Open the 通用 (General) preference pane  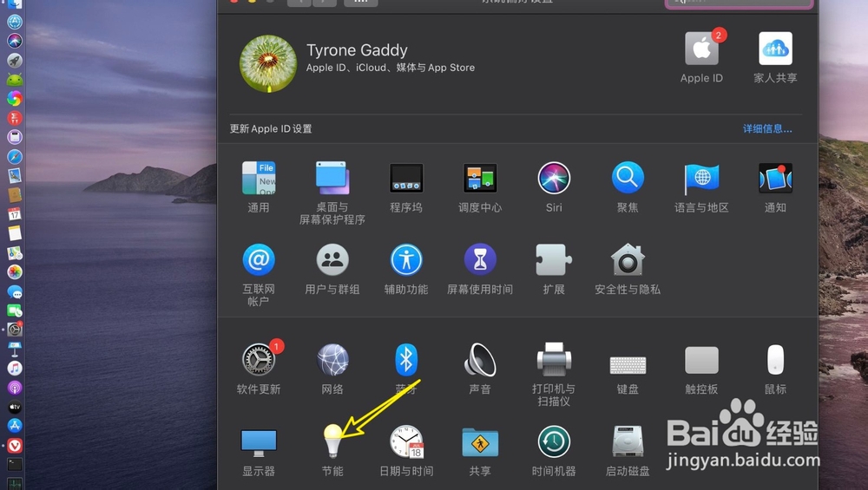[x=259, y=178]
